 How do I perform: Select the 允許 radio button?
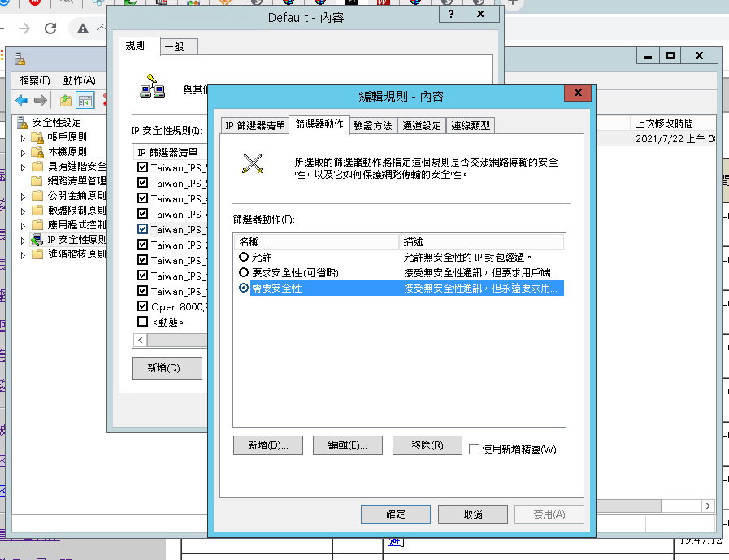click(x=244, y=257)
